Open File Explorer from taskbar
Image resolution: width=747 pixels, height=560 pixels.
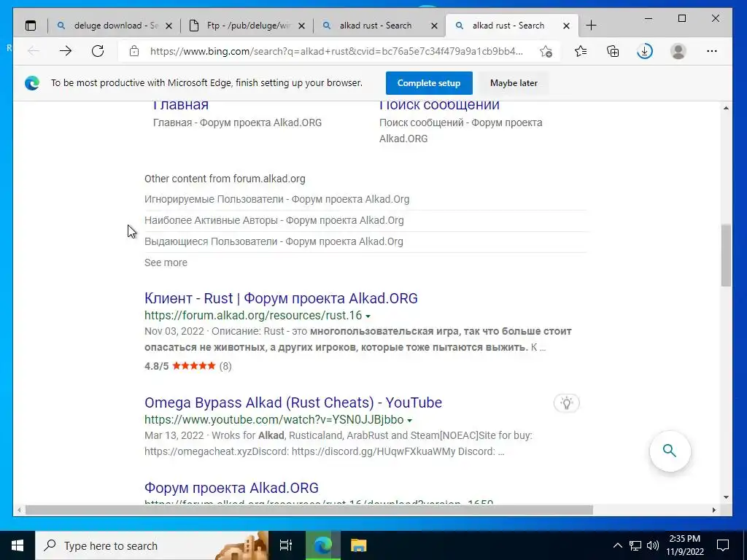tap(358, 545)
